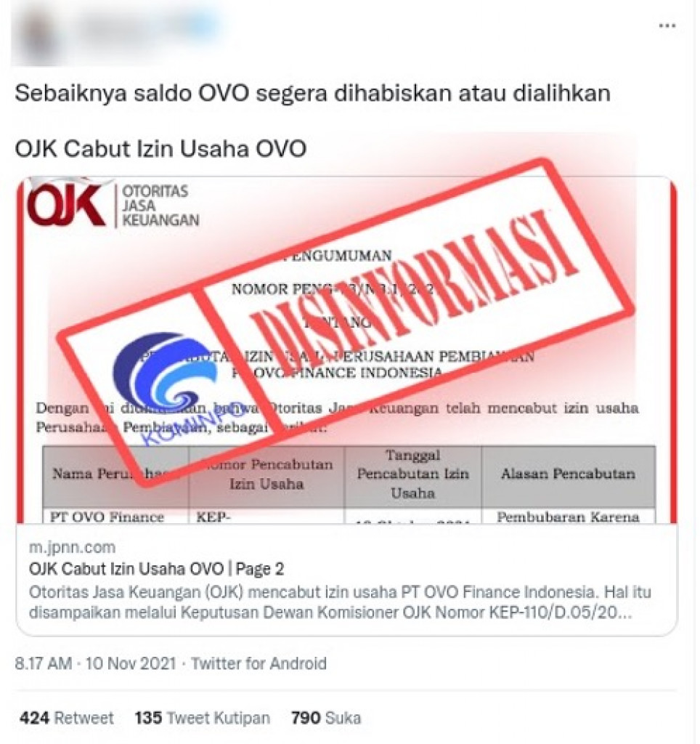Open the three-dot more options menu

(667, 25)
